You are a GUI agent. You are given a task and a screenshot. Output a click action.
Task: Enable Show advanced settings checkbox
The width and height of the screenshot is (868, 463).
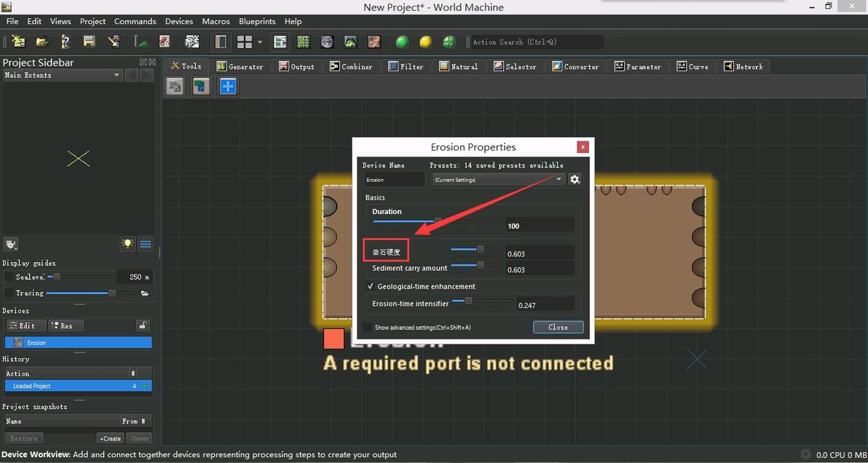tap(367, 328)
